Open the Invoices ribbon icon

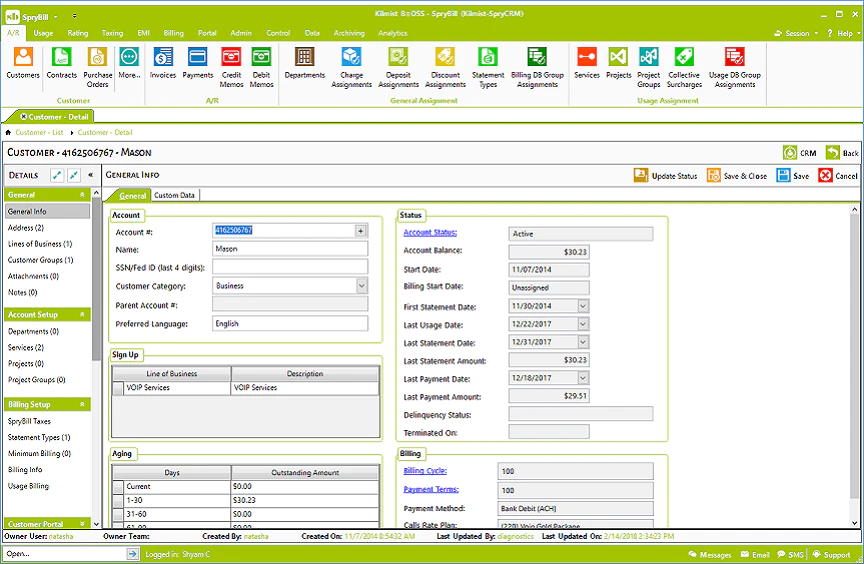(x=163, y=63)
